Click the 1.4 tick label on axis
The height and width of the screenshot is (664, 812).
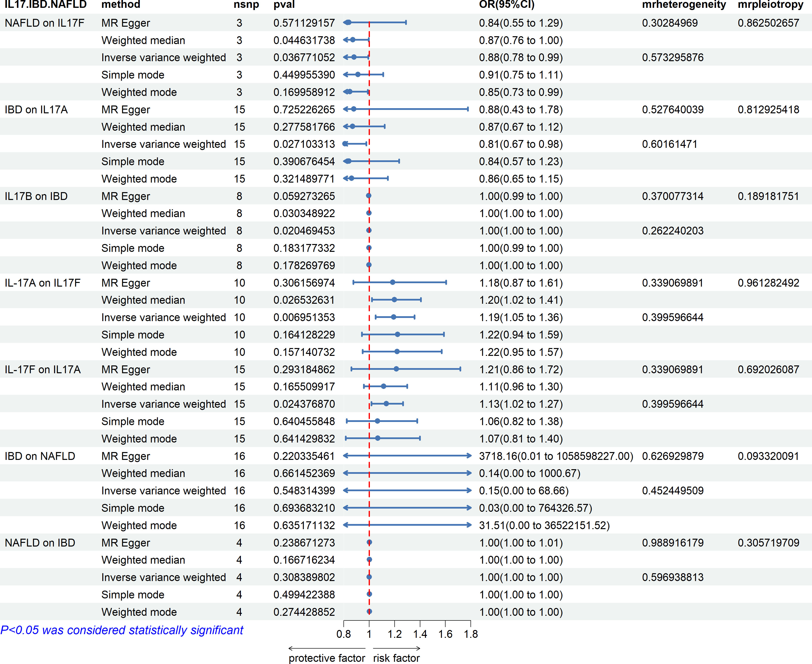click(x=420, y=635)
